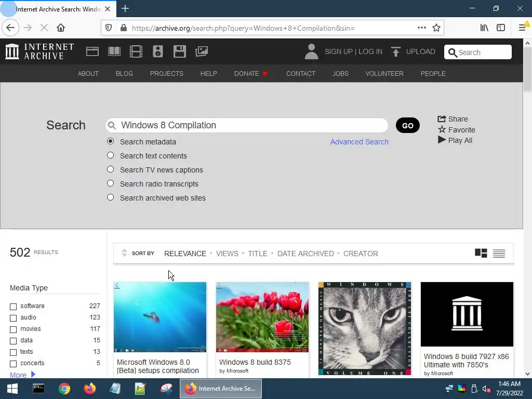This screenshot has width=532, height=399.
Task: Launch Chrome from the taskbar
Action: point(64,389)
